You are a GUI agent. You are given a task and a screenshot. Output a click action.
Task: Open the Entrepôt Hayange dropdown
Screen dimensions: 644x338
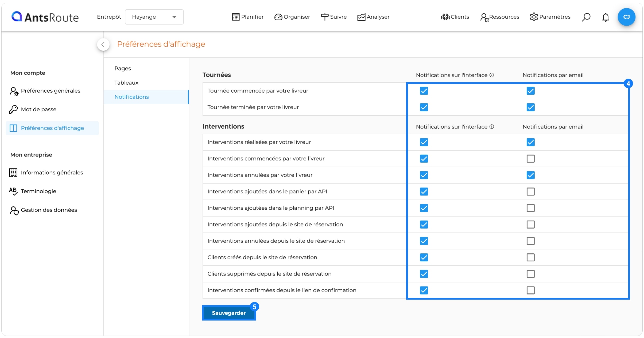click(x=154, y=17)
